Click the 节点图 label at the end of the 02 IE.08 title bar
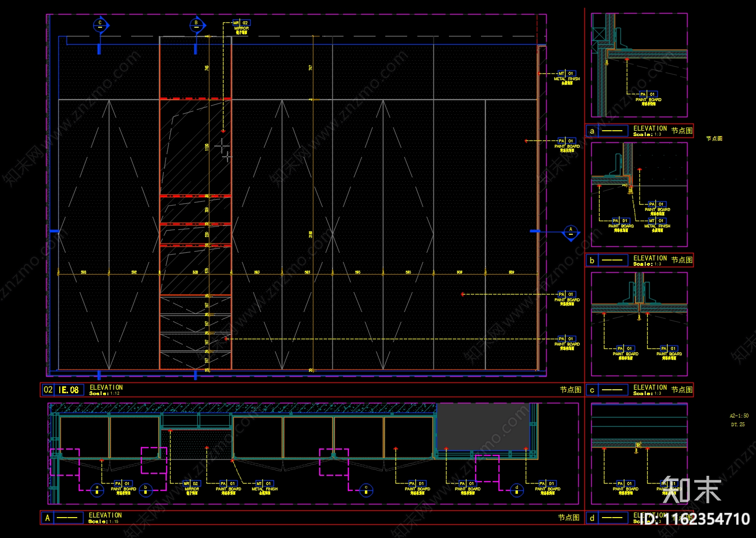This screenshot has height=538, width=756. tap(570, 390)
